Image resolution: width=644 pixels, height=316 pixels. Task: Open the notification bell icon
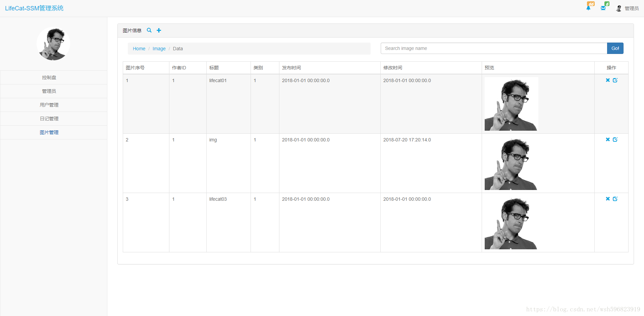pyautogui.click(x=588, y=8)
